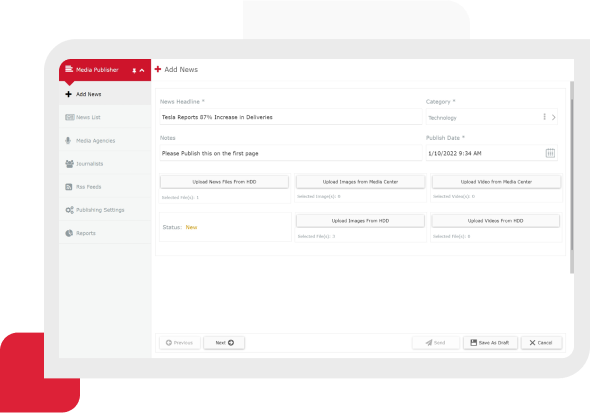Click the Publishing Settings gears icon
The height and width of the screenshot is (413, 591).
[x=69, y=210]
